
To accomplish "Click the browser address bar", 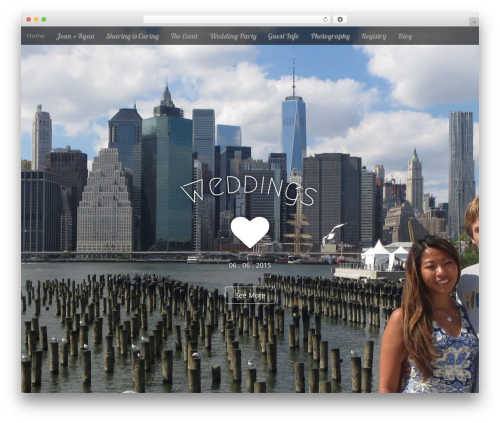I will click(x=237, y=19).
